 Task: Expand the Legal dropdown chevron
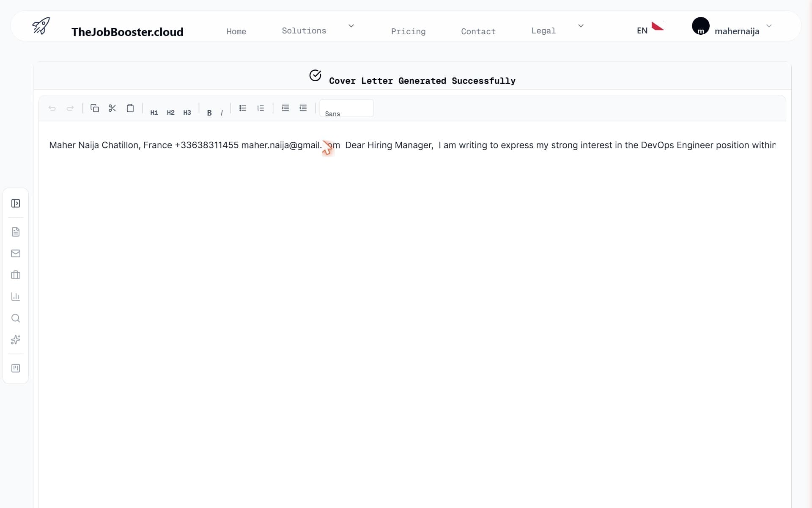pos(581,26)
